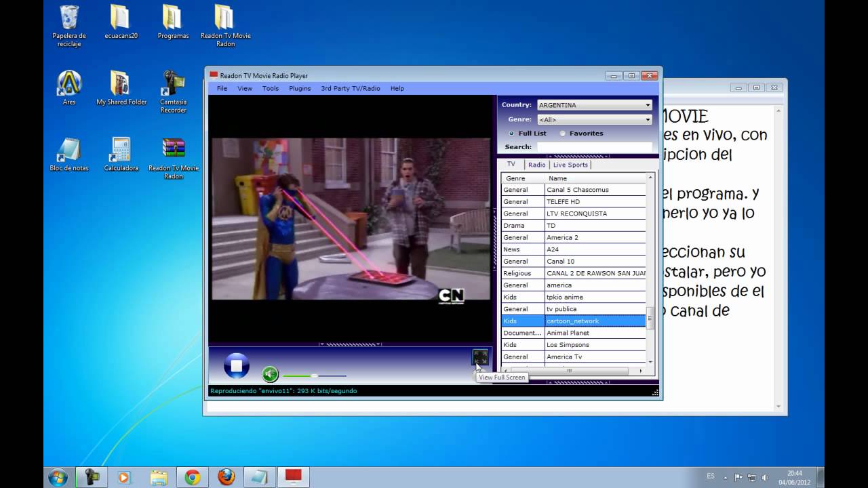Select the America 2 channel
Viewport: 868px width, 488px height.
574,237
